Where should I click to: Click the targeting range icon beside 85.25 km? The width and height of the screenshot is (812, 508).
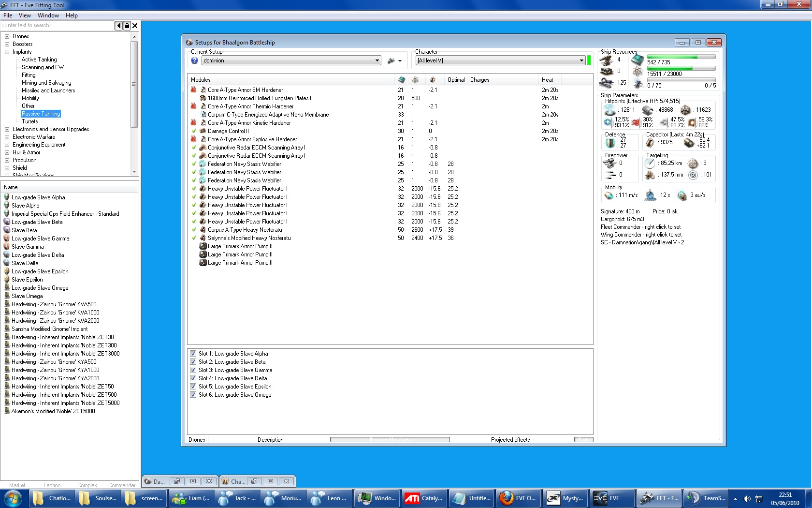click(650, 164)
